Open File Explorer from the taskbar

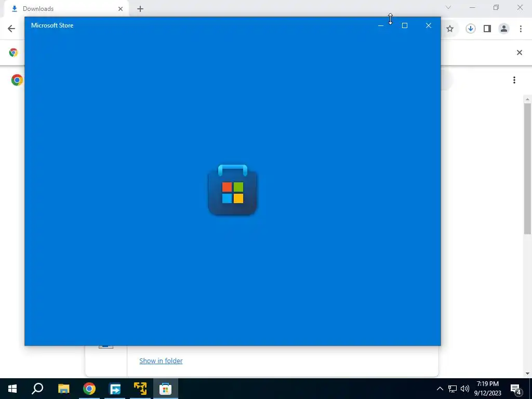click(63, 389)
